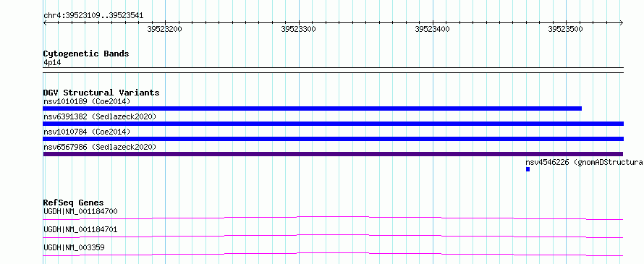Click transcript label UGDH|NM_001184700
Image resolution: width=644 pixels, height=264 pixels.
(x=80, y=211)
